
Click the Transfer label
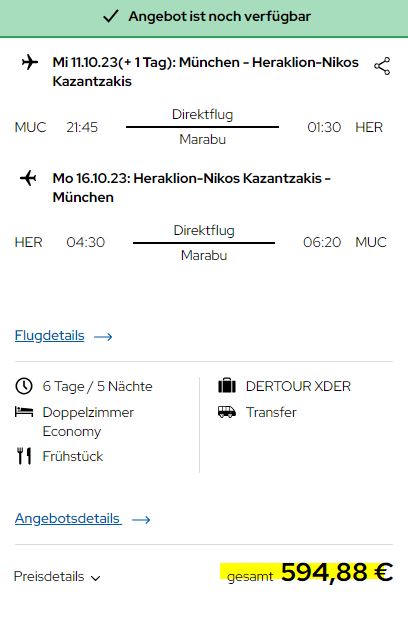click(271, 412)
